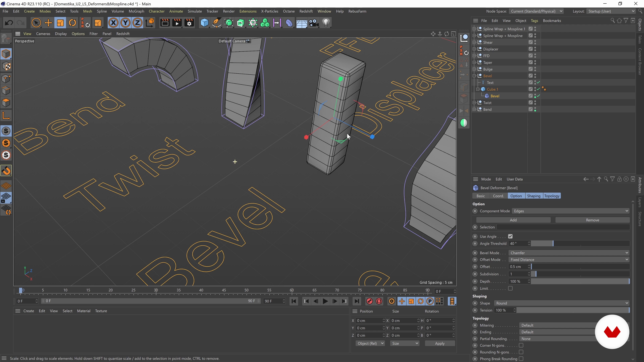The width and height of the screenshot is (644, 362).
Task: Open the Redshift main menu
Action: pyautogui.click(x=306, y=11)
